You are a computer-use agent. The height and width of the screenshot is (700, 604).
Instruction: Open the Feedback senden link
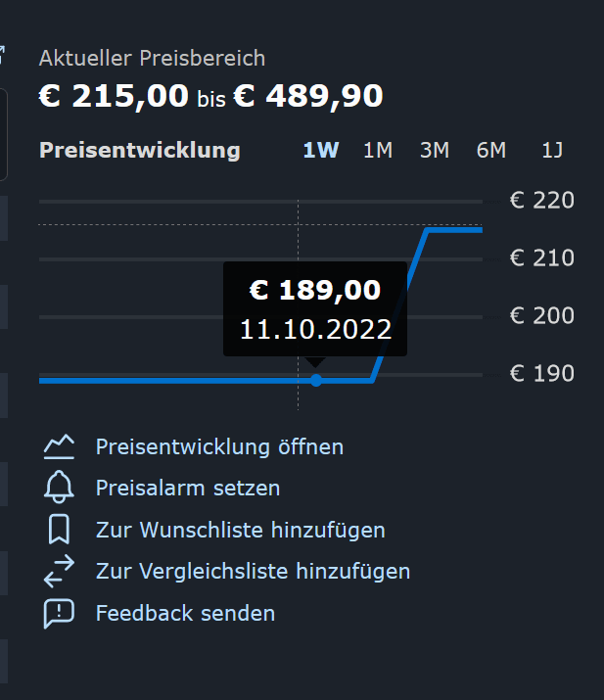185,613
